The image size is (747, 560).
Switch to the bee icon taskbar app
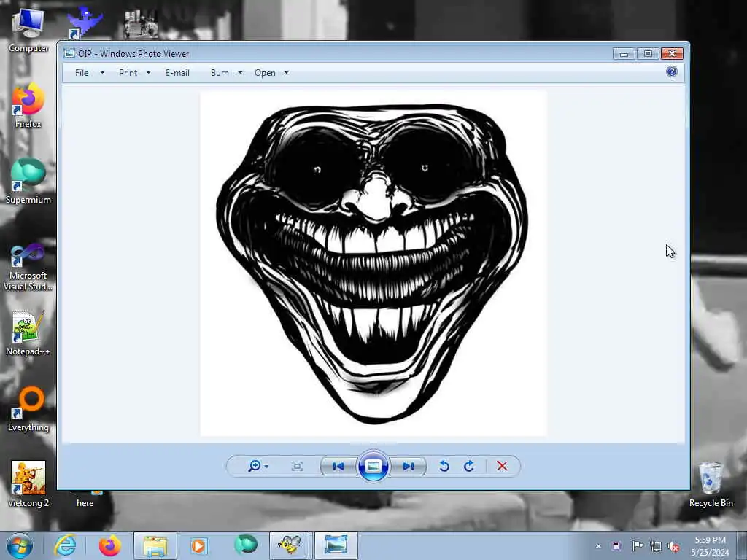290,545
